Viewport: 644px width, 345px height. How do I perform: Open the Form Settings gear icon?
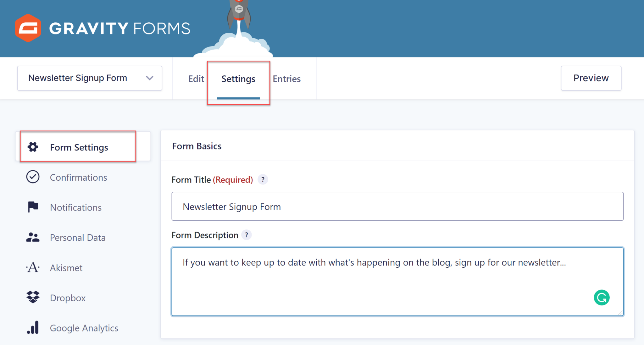(x=33, y=147)
